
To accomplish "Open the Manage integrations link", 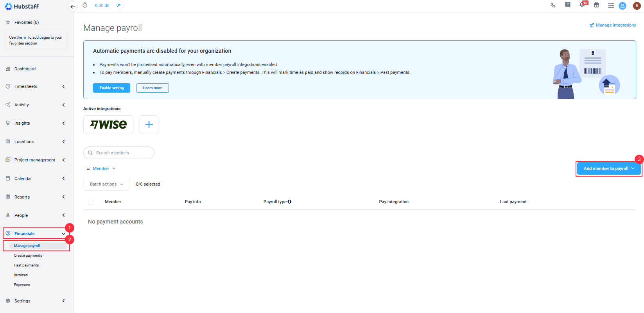I will 613,25.
